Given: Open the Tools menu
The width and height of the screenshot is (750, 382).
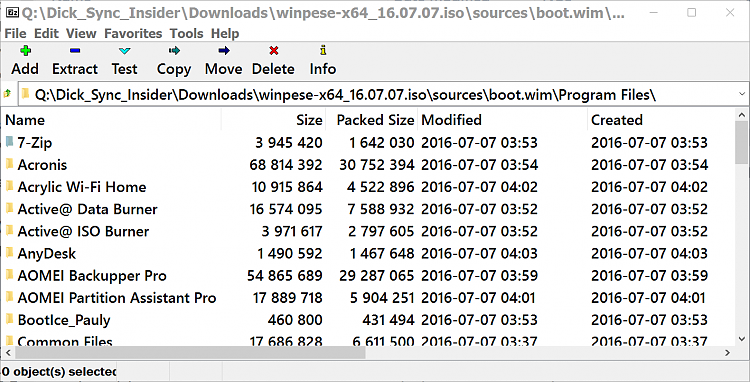Looking at the screenshot, I should (x=187, y=33).
